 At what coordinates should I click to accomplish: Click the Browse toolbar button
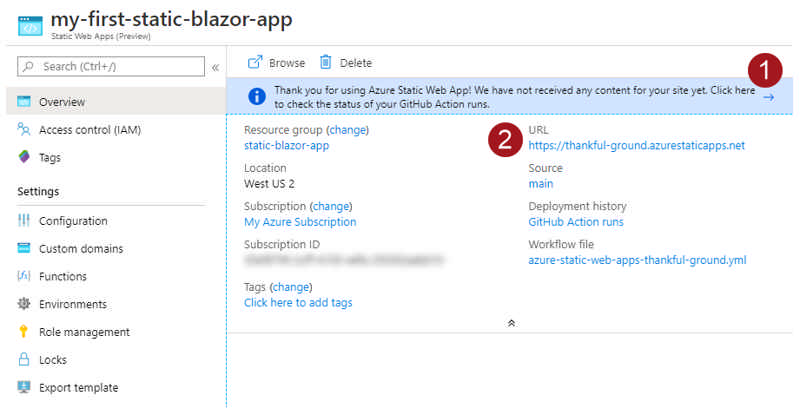point(277,62)
